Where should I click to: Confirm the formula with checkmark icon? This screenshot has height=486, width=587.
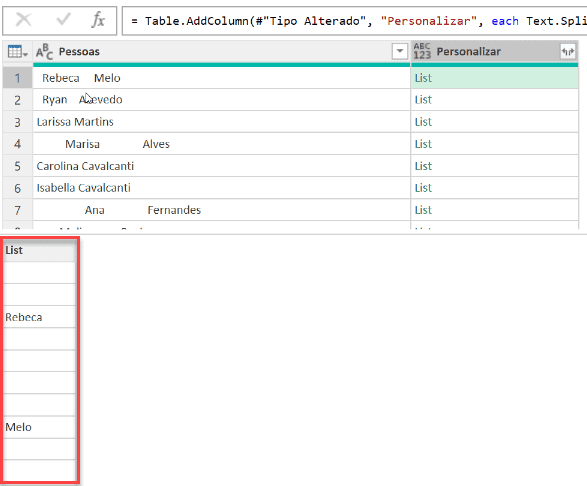point(63,19)
